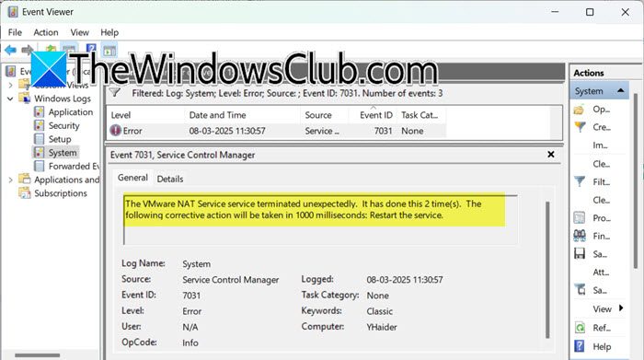
Task: Select Application log in tree
Action: click(x=71, y=111)
